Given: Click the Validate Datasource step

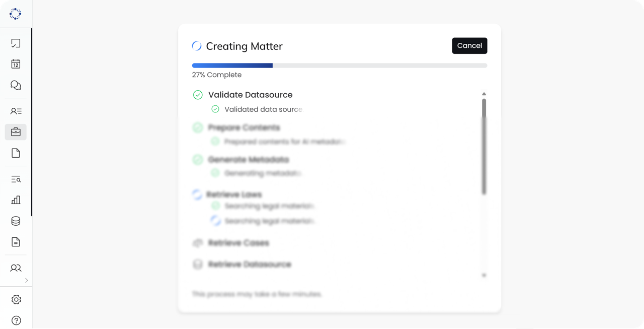Looking at the screenshot, I should coord(250,95).
